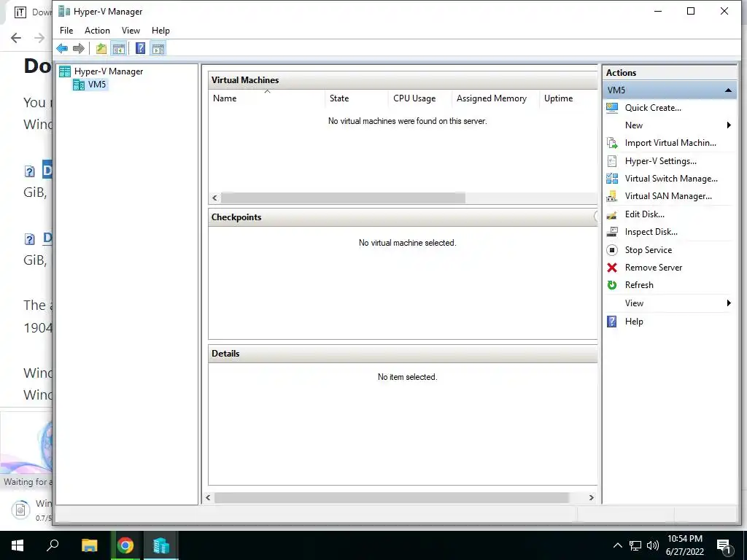The height and width of the screenshot is (560, 747).
Task: Click bottom scrollbar right arrow
Action: (591, 497)
